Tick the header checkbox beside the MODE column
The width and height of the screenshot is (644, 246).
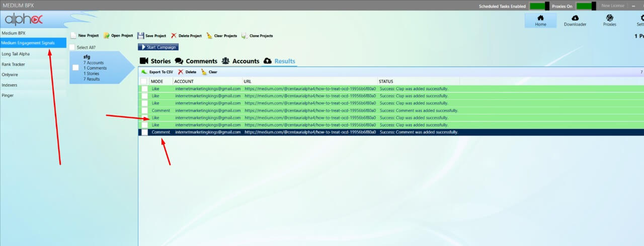(x=143, y=81)
